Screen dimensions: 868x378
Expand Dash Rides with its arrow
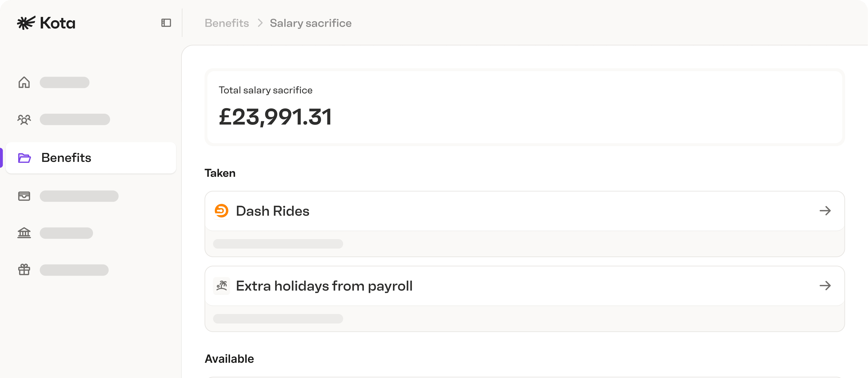coord(825,211)
